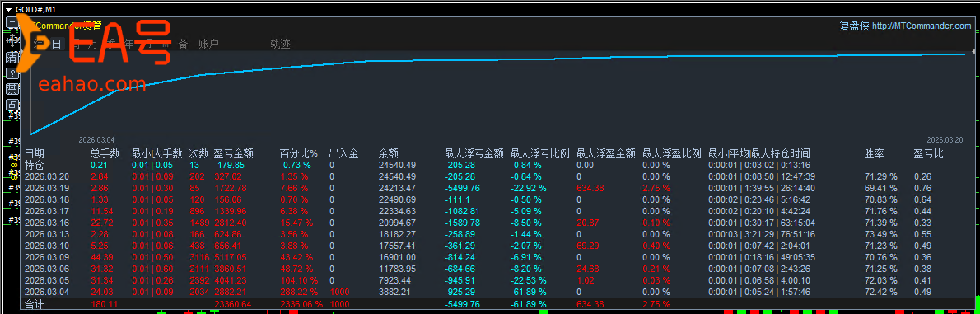Click the 余额 column header

[388, 153]
